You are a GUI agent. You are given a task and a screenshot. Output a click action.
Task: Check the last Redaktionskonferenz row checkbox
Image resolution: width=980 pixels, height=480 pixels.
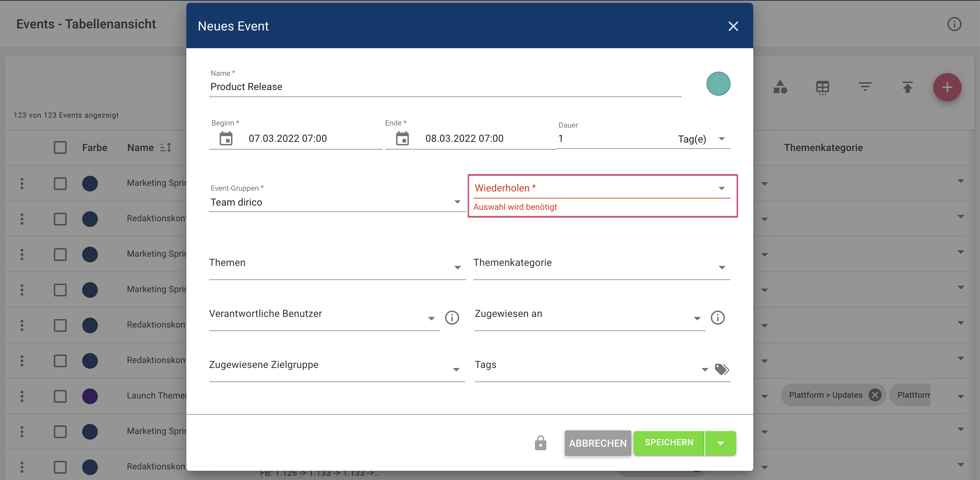(x=60, y=467)
